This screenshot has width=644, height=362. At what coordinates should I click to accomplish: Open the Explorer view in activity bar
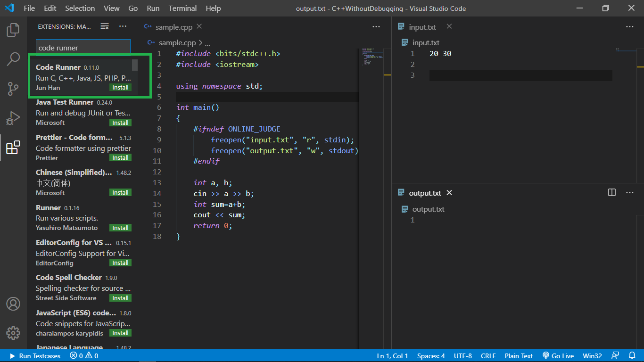pyautogui.click(x=13, y=30)
